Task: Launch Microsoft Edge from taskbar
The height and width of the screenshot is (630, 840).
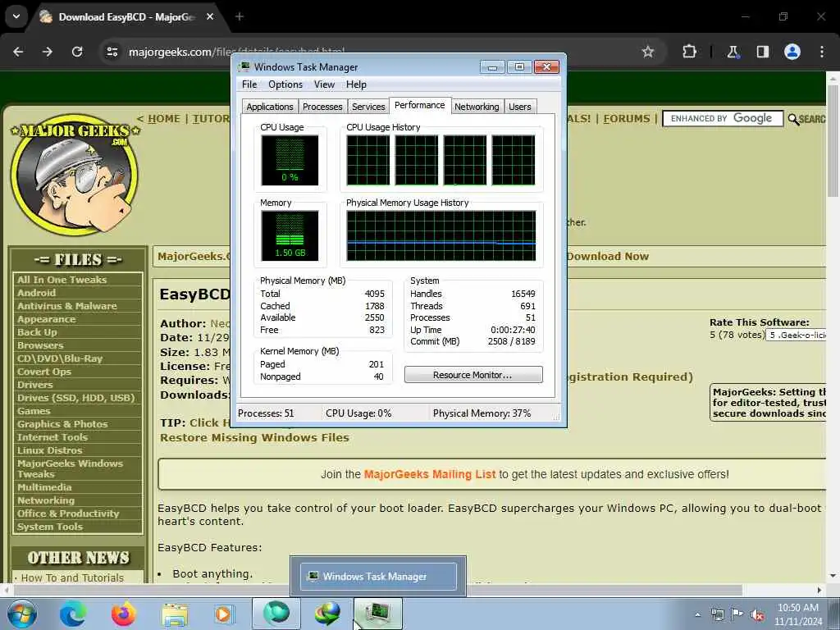Action: pos(73,614)
